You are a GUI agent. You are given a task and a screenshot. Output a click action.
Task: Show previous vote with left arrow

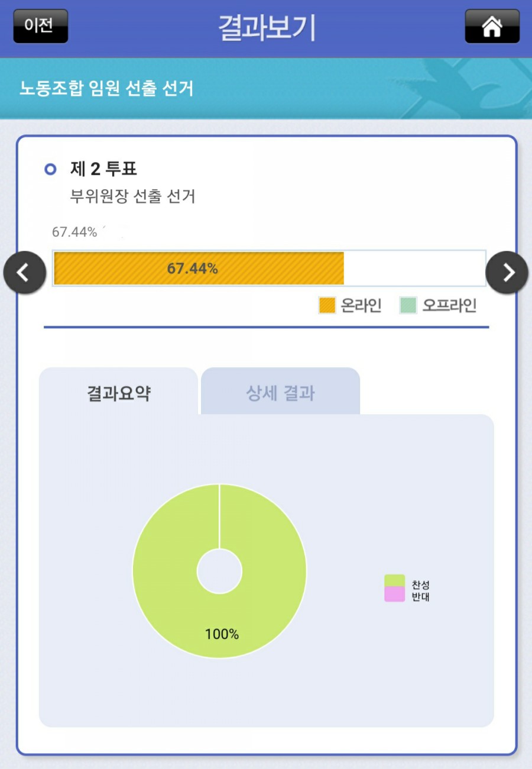pyautogui.click(x=24, y=273)
